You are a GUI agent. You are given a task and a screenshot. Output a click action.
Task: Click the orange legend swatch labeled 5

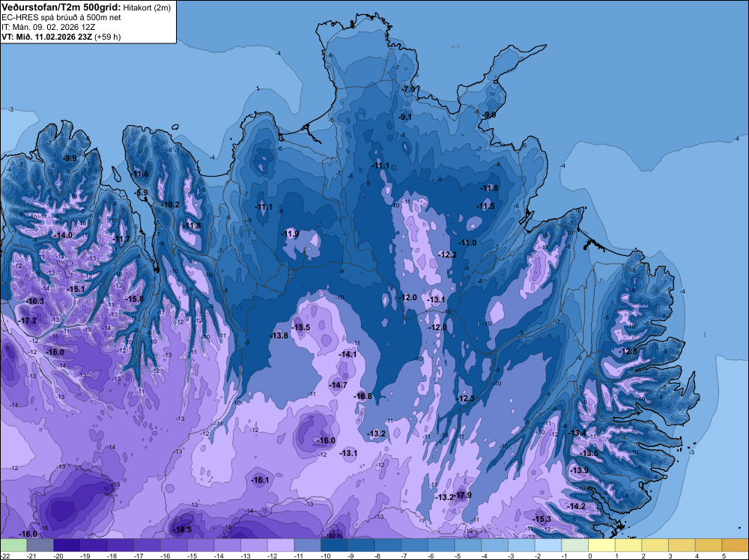click(736, 545)
